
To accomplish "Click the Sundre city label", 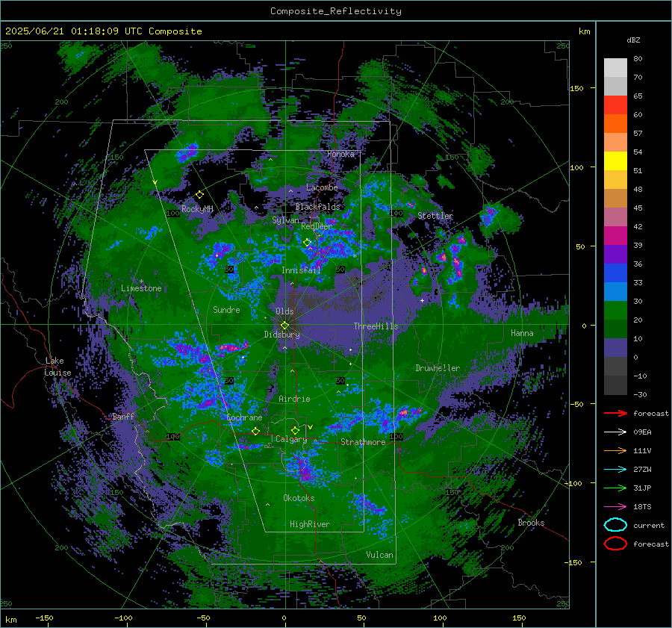I will point(226,310).
